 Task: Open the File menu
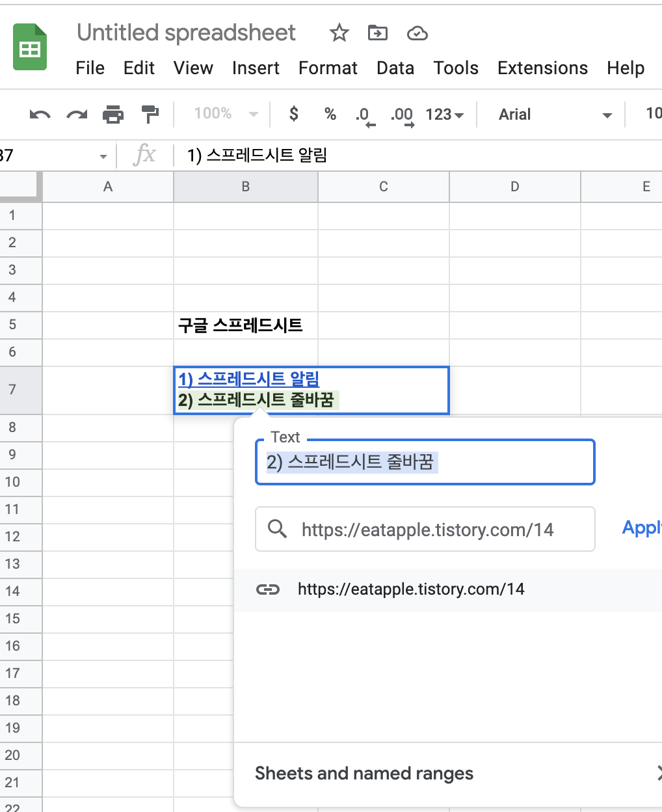90,68
